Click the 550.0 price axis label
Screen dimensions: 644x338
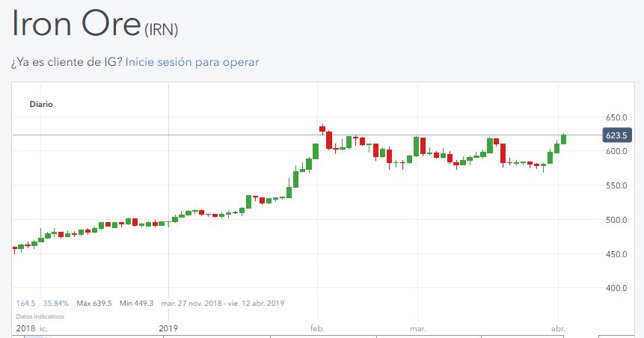pyautogui.click(x=616, y=185)
